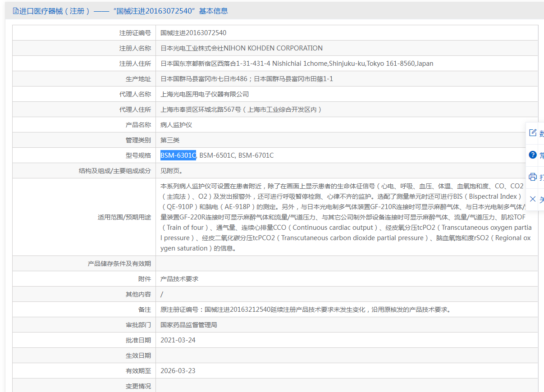Click the label 适用范围/预期用途

[124, 217]
